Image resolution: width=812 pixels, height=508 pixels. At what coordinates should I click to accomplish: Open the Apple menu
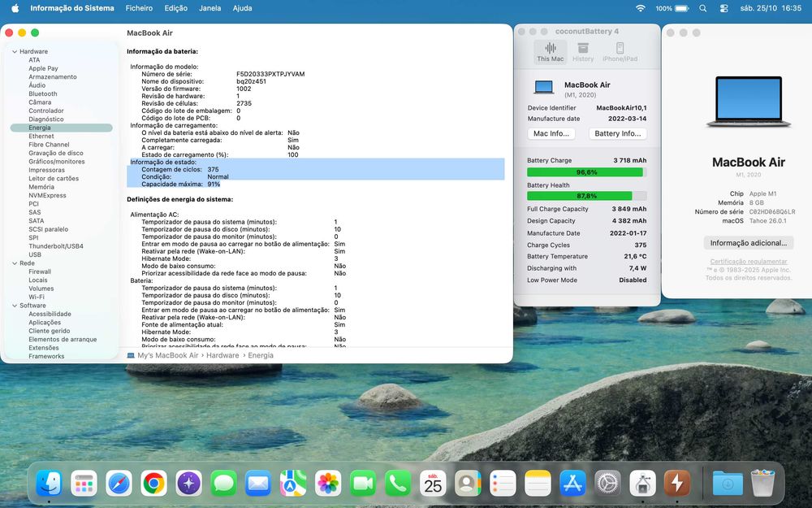(x=15, y=8)
